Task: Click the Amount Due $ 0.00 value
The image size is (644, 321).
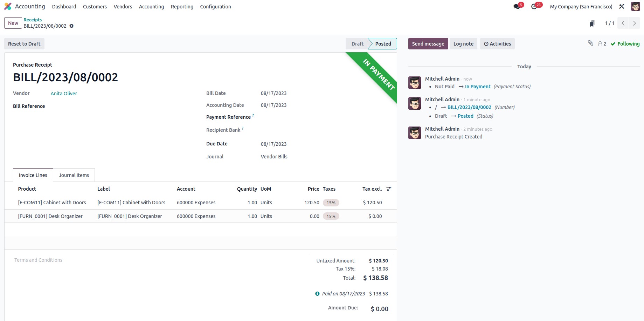Action: click(379, 309)
